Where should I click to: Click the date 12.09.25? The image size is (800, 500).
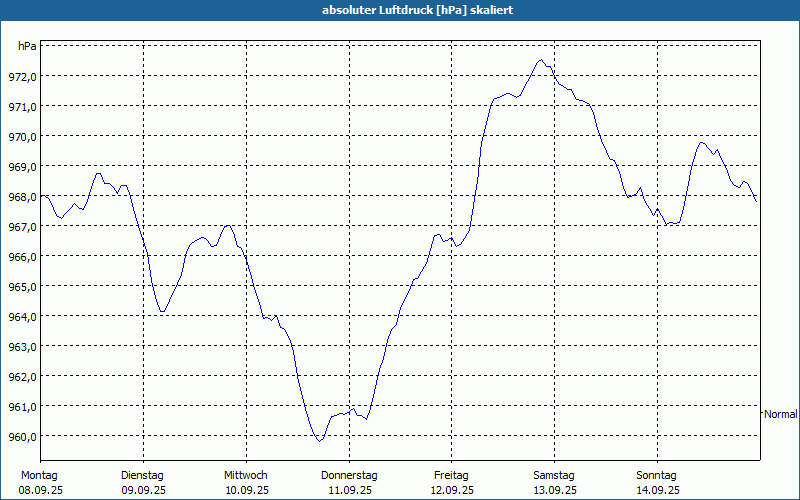tap(452, 490)
